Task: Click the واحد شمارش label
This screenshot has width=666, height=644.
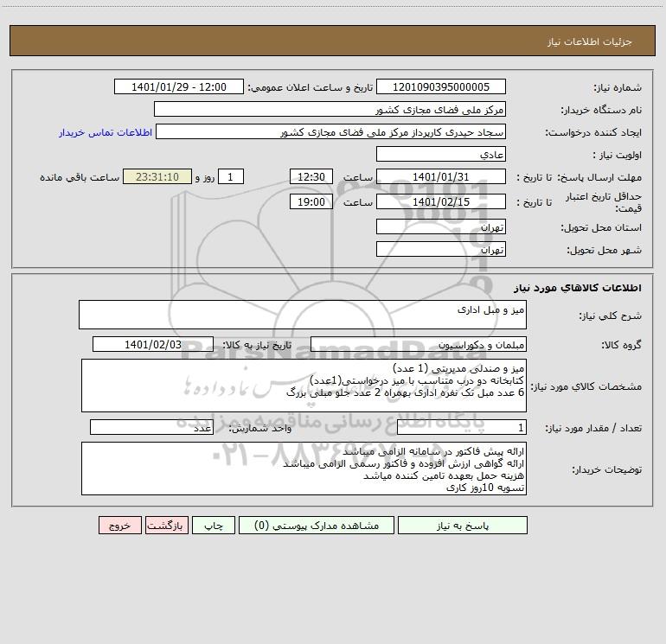Action: [260, 429]
